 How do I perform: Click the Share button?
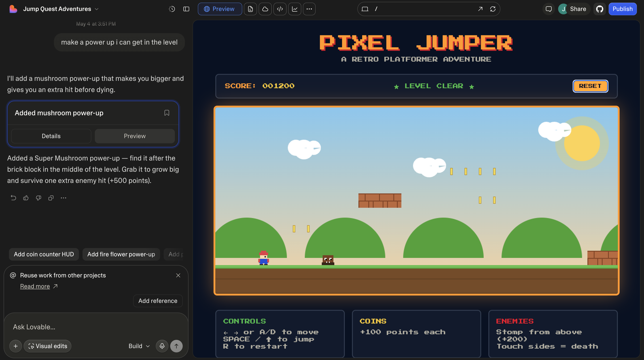(578, 9)
